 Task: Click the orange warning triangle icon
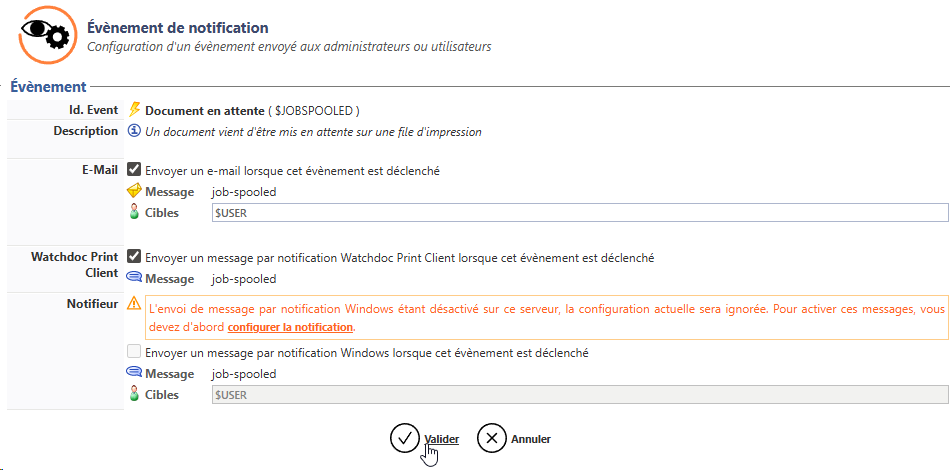coord(134,304)
